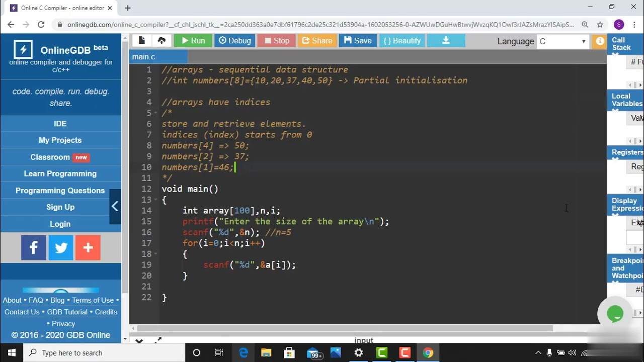
Task: Collapse the sidebar with the arrow
Action: click(x=115, y=207)
